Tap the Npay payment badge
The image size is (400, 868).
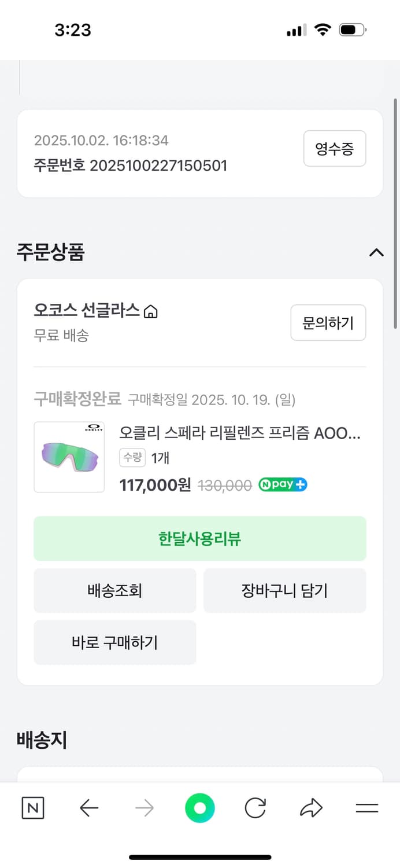click(x=283, y=485)
